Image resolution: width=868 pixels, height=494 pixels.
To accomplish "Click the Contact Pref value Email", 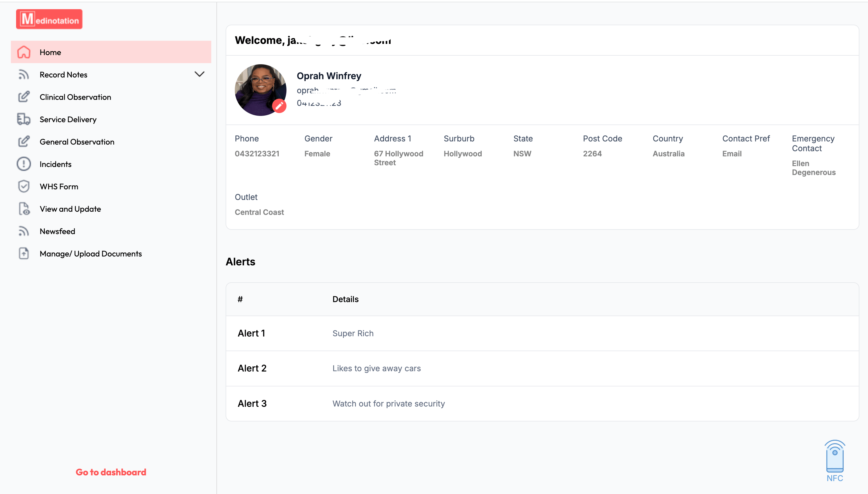I will (732, 154).
